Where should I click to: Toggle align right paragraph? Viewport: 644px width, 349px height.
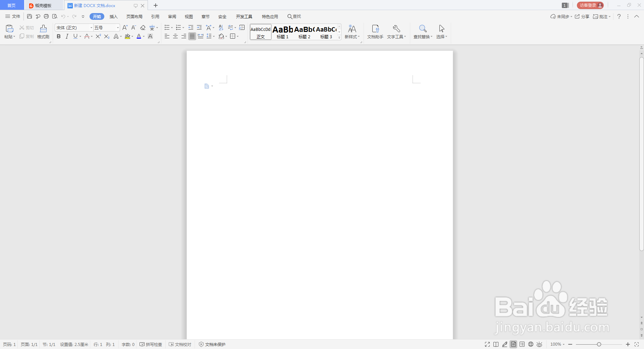tap(184, 36)
